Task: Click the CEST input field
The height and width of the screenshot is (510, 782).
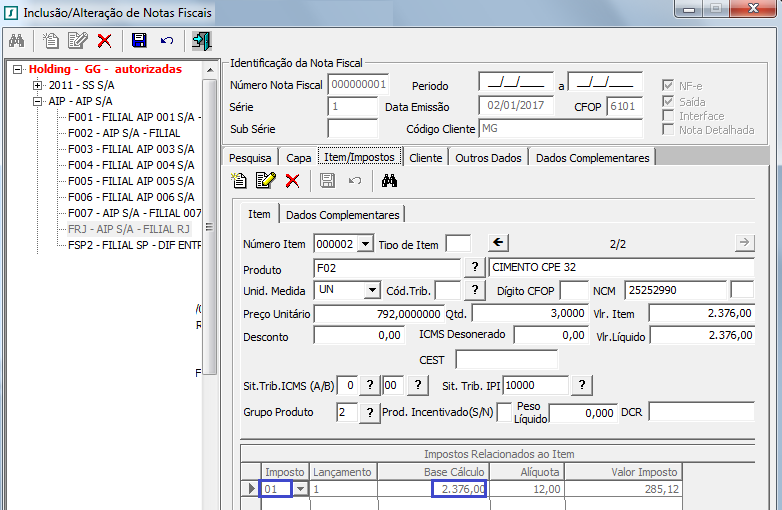Action: pyautogui.click(x=506, y=359)
